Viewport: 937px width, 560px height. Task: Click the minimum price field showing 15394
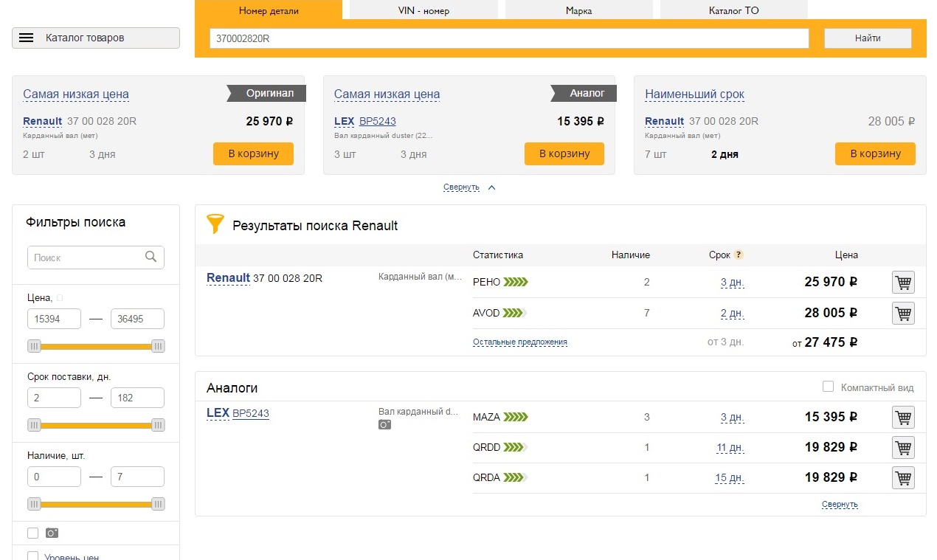(x=54, y=319)
